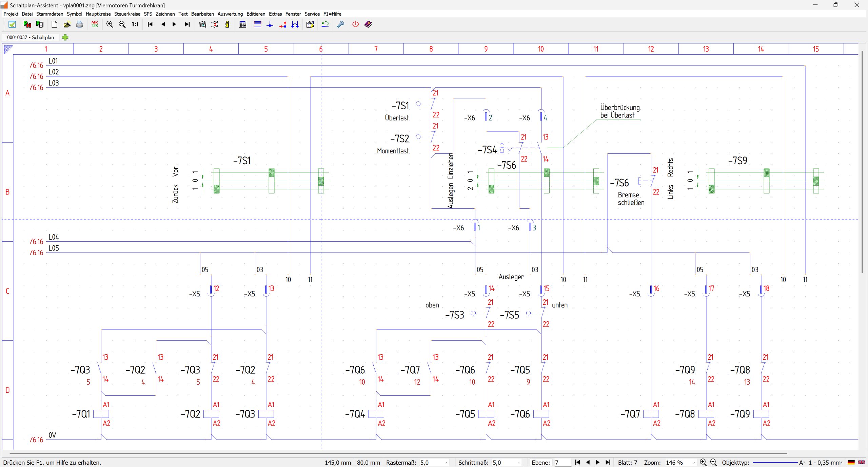The height and width of the screenshot is (467, 868).
Task: Switch language with the German flag
Action: pos(851,462)
